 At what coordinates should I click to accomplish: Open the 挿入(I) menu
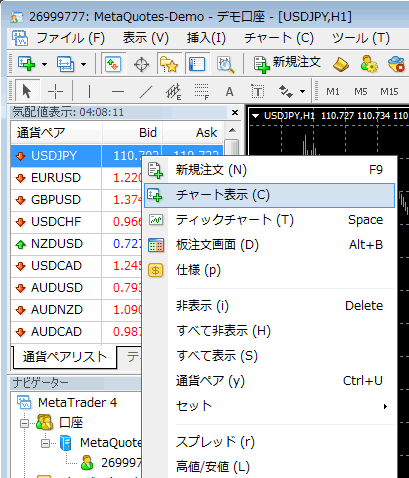click(x=206, y=38)
